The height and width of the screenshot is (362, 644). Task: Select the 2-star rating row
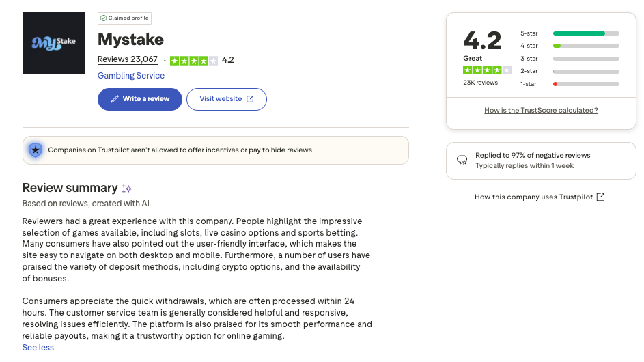570,71
